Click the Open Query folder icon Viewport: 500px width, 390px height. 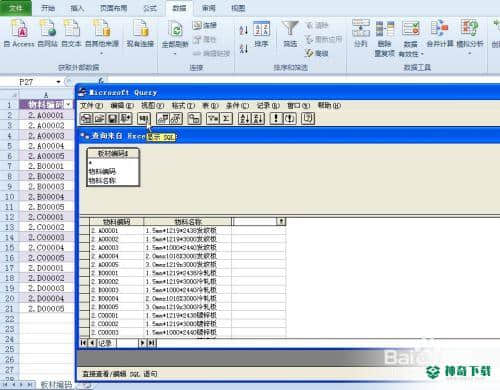pyautogui.click(x=99, y=118)
